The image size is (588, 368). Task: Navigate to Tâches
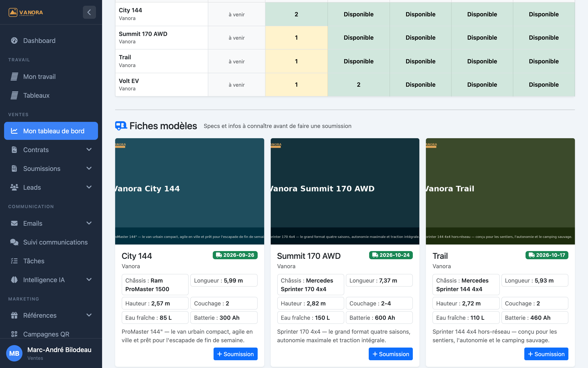[x=51, y=261]
